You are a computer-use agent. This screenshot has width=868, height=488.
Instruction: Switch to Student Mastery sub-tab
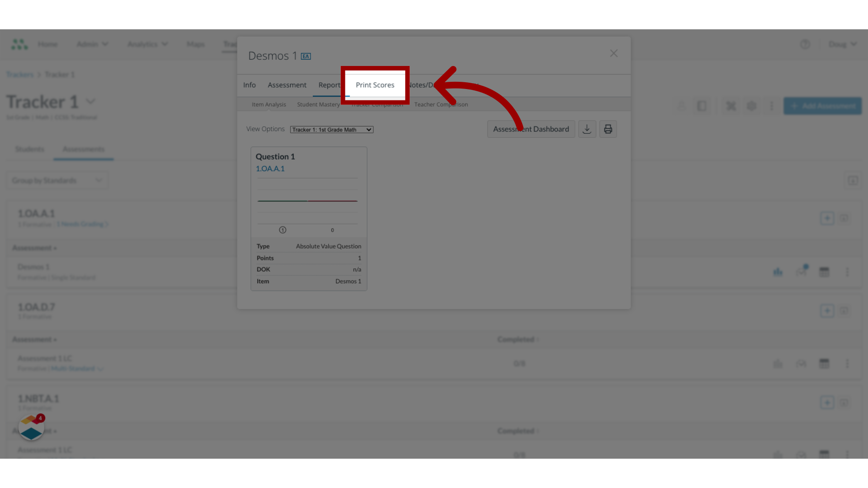318,104
